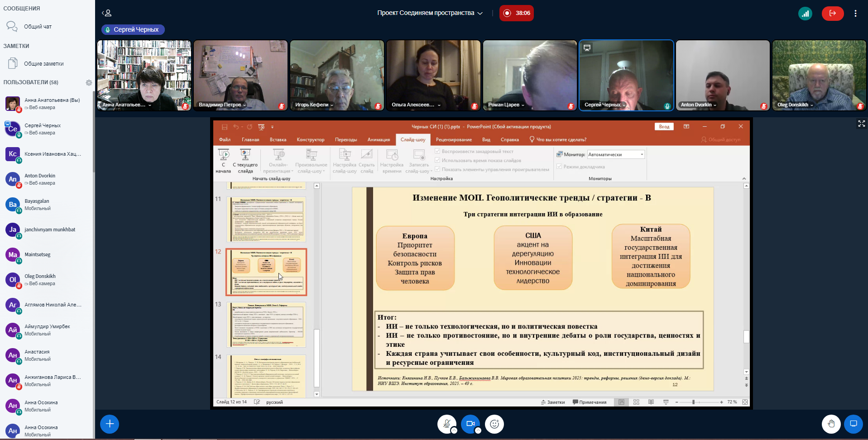Screen dimensions: 868x440
Task: Open Общие заметки shared notes
Action: point(43,64)
